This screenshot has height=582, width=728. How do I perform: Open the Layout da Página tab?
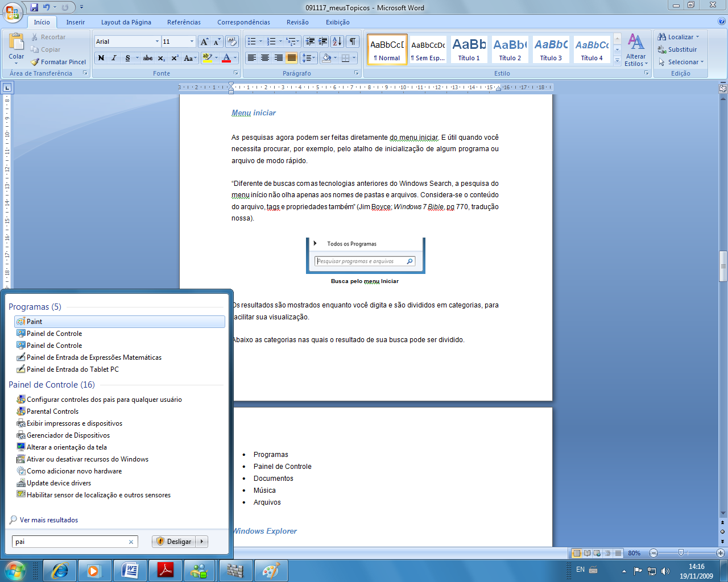coord(126,22)
